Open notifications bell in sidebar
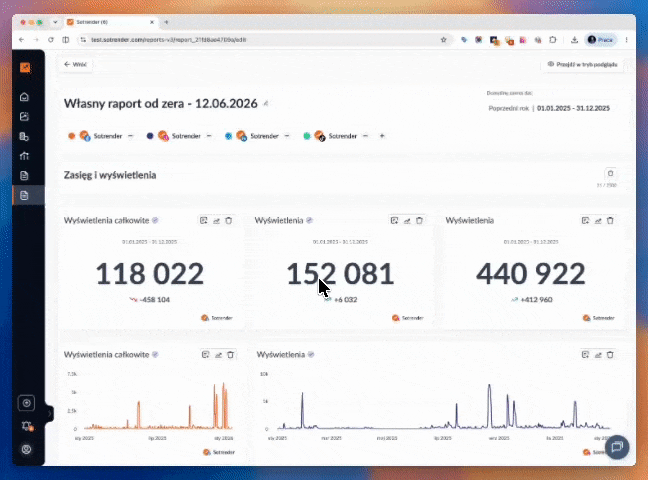The width and height of the screenshot is (648, 480). point(26,426)
